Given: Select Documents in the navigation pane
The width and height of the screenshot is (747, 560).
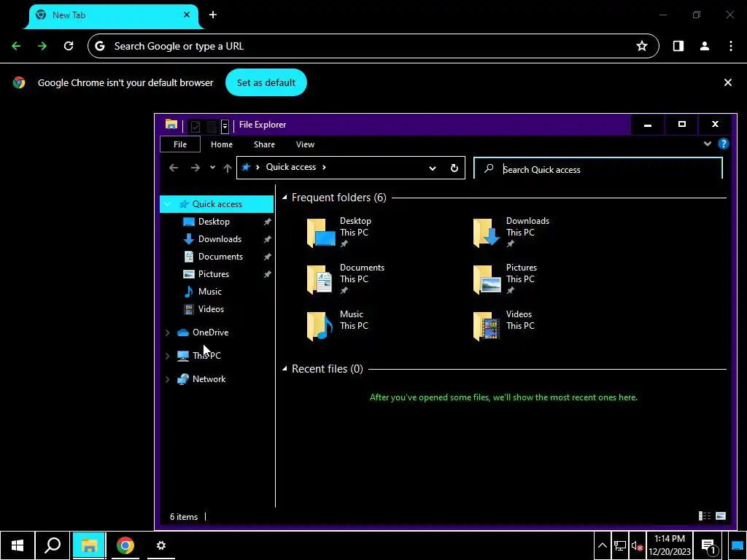Looking at the screenshot, I should pyautogui.click(x=220, y=257).
